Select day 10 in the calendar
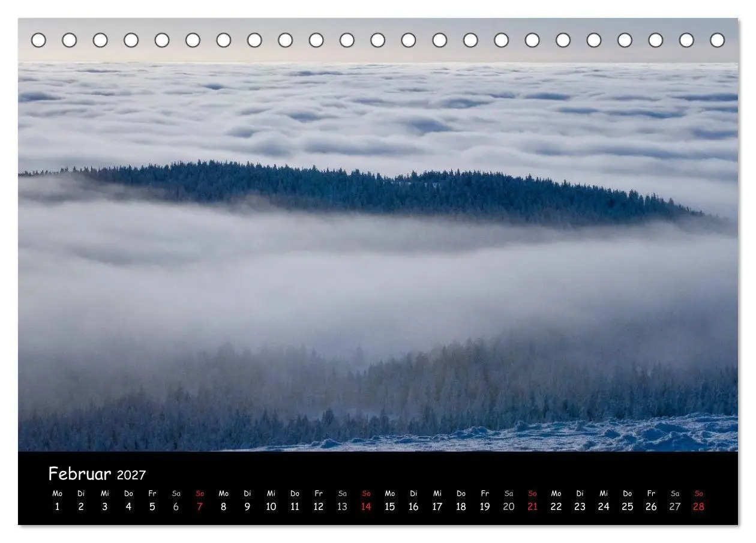The width and height of the screenshot is (756, 543). tap(271, 506)
